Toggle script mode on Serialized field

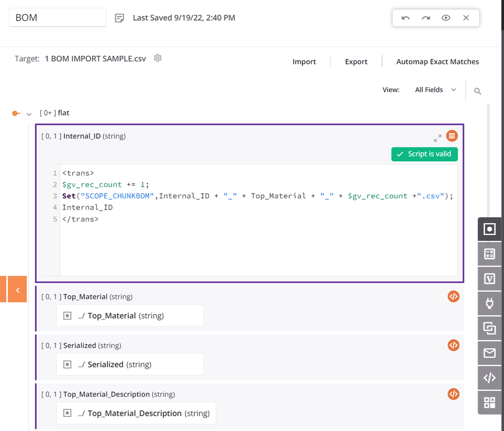coord(453,345)
